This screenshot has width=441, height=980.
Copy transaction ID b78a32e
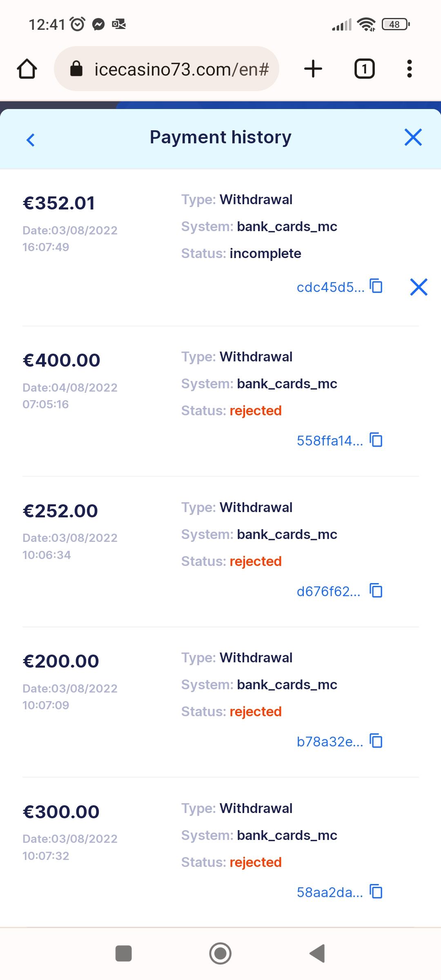[376, 741]
